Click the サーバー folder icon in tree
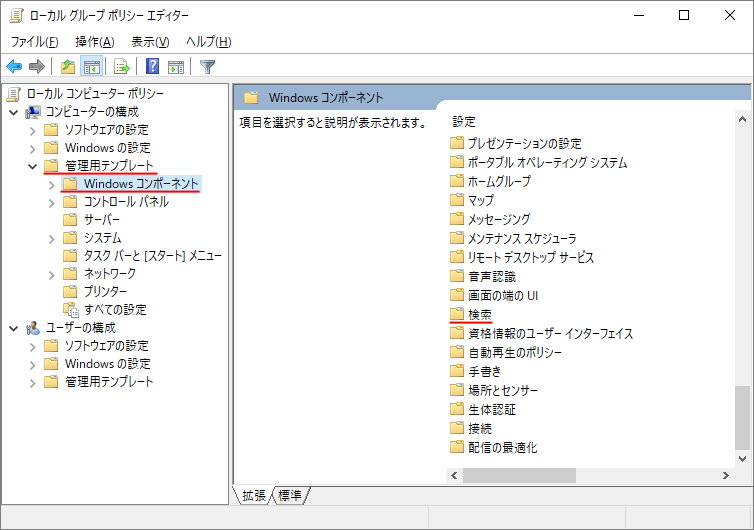Viewport: 754px width, 530px height. [70, 220]
